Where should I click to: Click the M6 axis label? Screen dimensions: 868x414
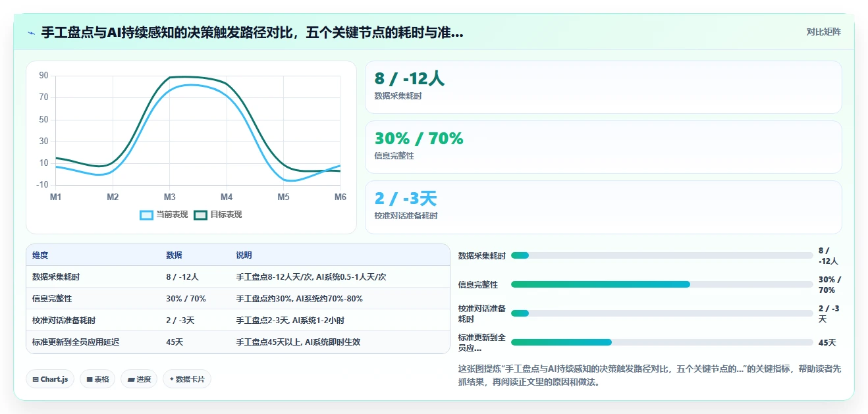point(340,197)
